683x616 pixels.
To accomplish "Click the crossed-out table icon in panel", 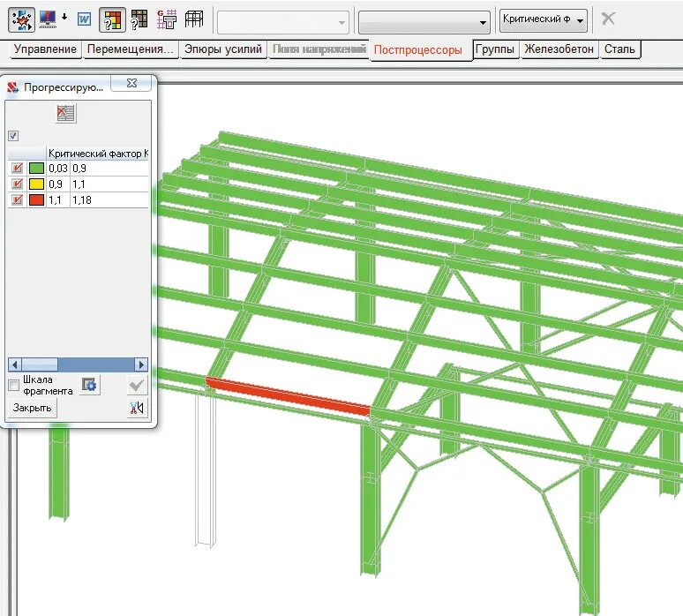I will pyautogui.click(x=66, y=114).
